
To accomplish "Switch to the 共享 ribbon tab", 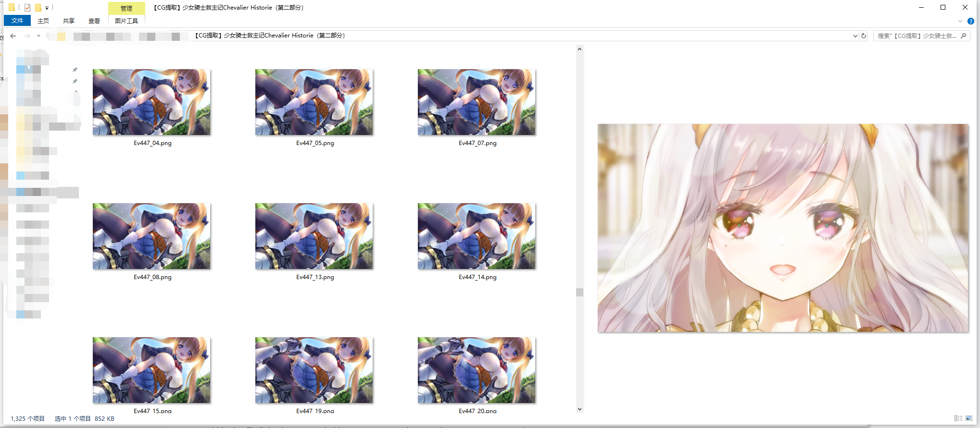I will (69, 21).
